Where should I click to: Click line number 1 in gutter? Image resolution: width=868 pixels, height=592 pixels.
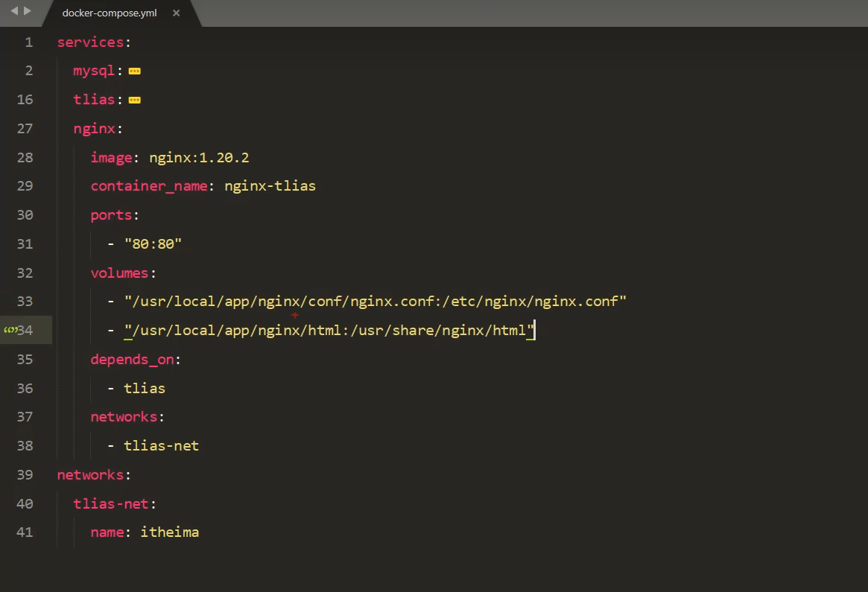29,42
